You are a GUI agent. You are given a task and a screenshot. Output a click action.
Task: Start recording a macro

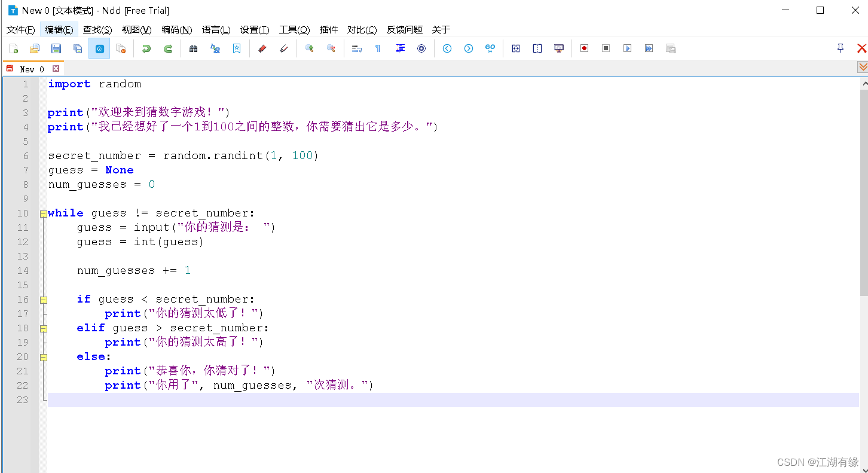(x=584, y=48)
